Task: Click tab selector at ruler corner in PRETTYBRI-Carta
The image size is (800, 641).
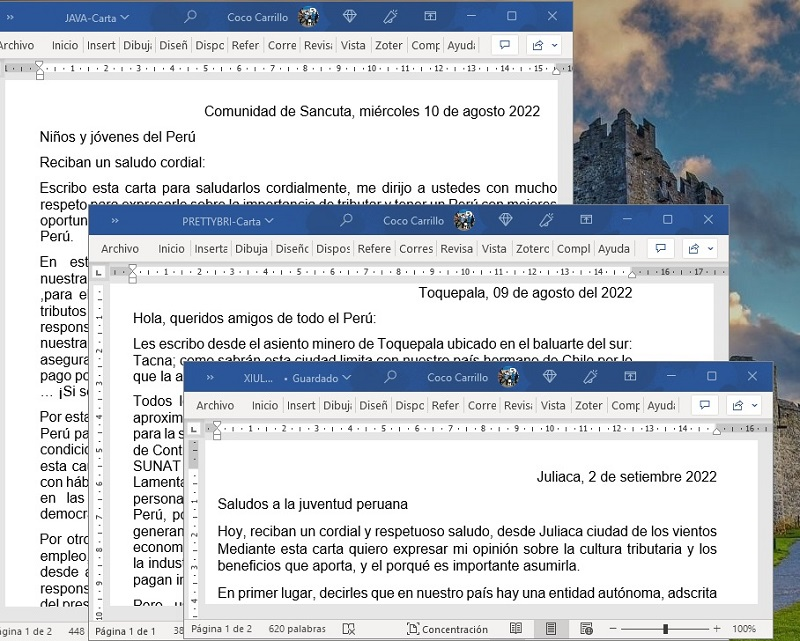Action: point(99,272)
